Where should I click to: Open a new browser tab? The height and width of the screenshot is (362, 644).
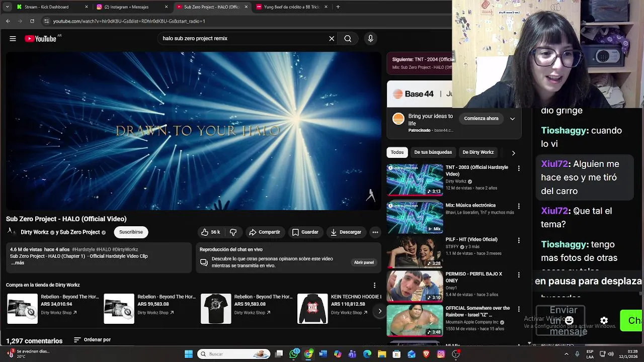338,7
